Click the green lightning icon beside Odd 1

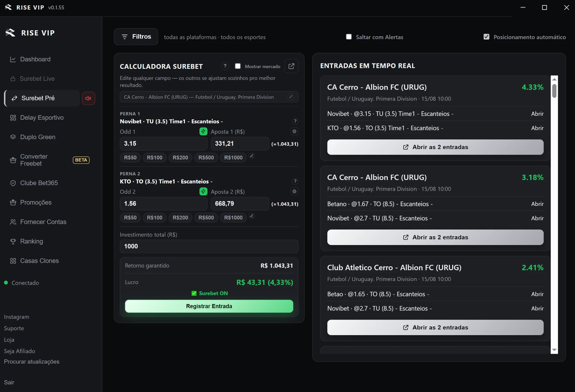tap(203, 131)
